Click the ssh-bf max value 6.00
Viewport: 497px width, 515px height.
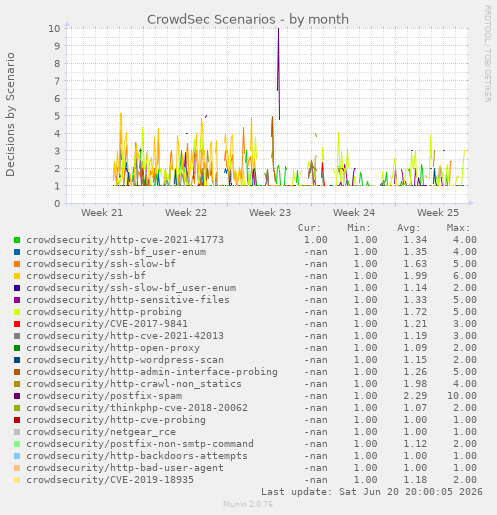pos(465,276)
